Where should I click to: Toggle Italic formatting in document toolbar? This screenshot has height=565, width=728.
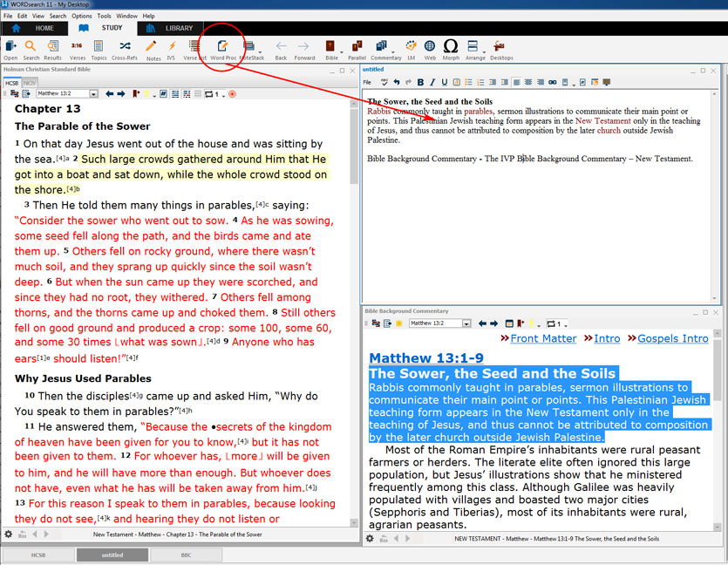click(432, 82)
